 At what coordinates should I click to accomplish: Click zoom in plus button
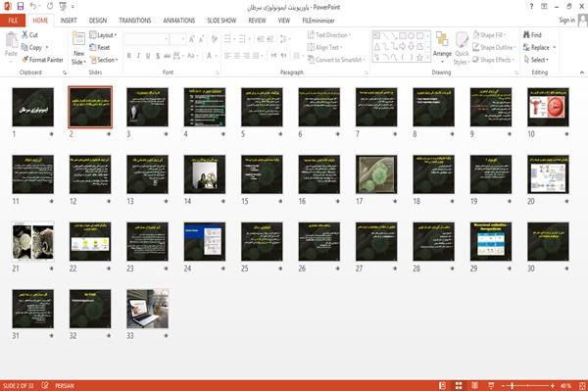click(x=553, y=385)
